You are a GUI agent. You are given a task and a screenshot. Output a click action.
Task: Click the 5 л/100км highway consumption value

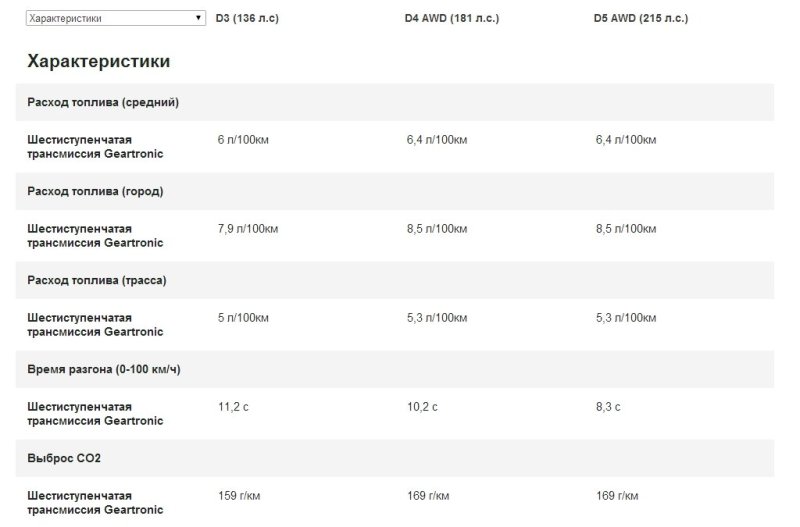(x=244, y=318)
